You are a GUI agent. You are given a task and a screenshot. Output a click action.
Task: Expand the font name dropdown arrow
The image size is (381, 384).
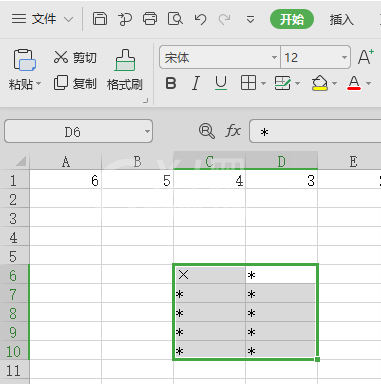pyautogui.click(x=274, y=57)
